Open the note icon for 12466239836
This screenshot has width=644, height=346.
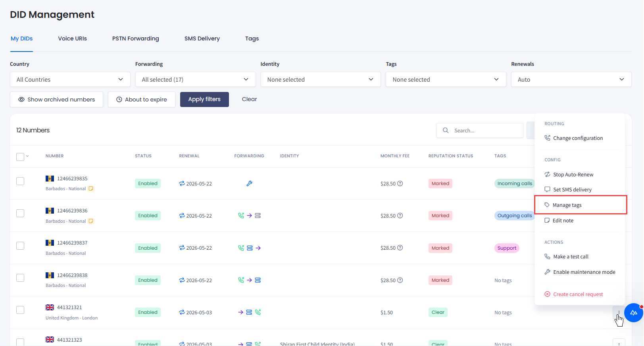click(x=91, y=221)
